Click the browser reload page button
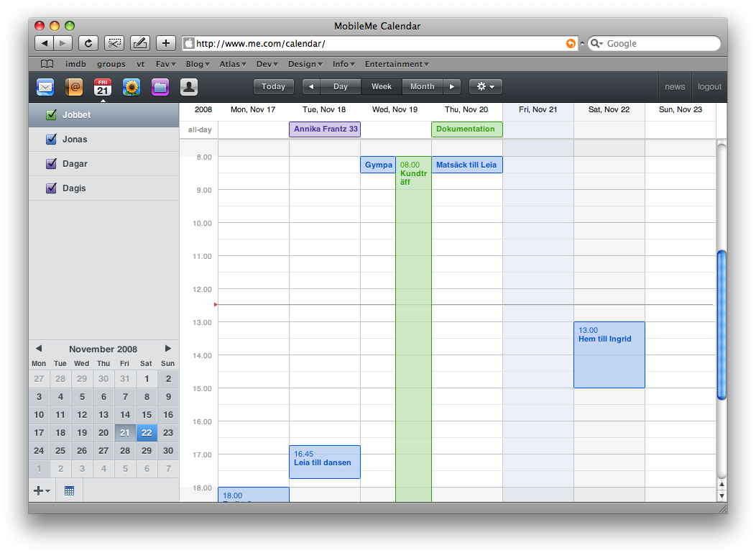This screenshot has width=756, height=553. click(x=88, y=43)
